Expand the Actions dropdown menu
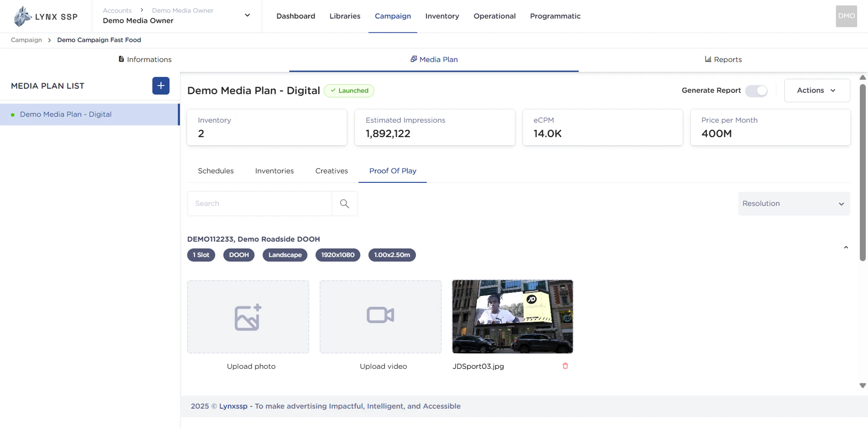This screenshot has width=868, height=429. pyautogui.click(x=816, y=91)
